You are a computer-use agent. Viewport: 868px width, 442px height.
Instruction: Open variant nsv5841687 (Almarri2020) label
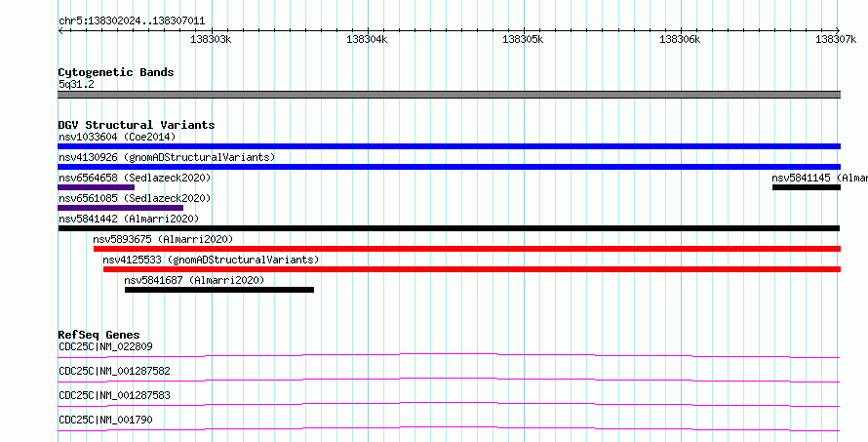(194, 280)
